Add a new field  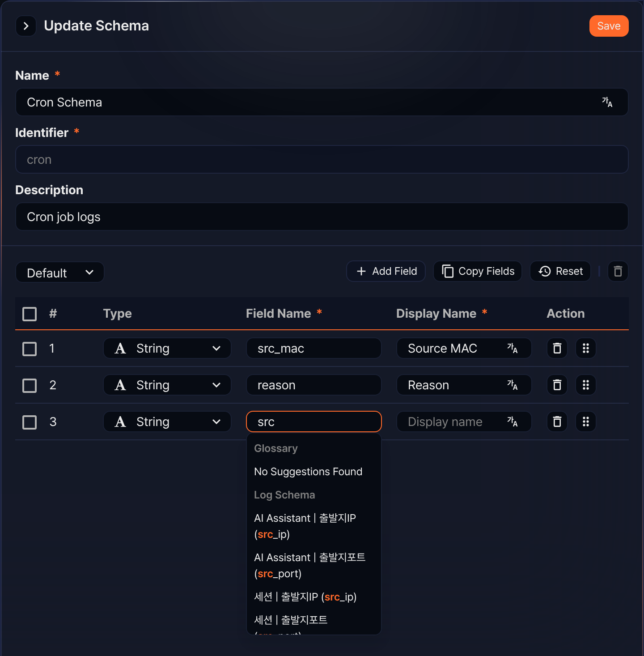pos(386,271)
